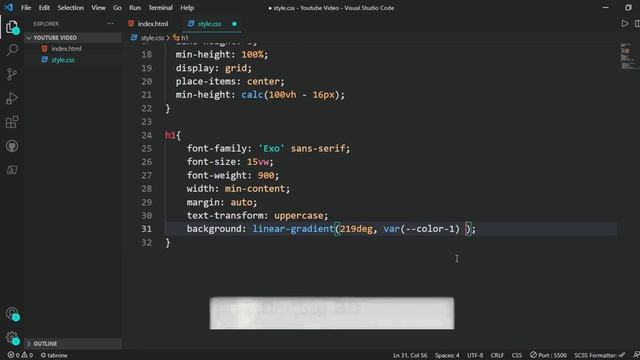Click the unsaved dot on style.css tab
The image size is (640, 360).
(x=234, y=24)
